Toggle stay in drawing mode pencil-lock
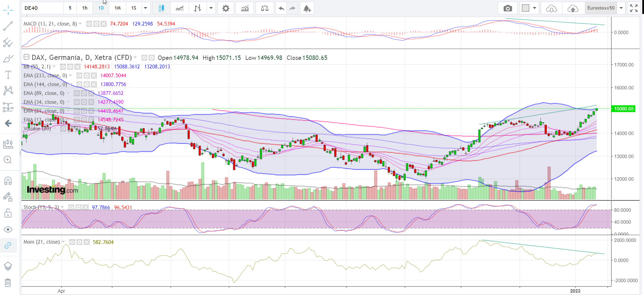 click(x=8, y=197)
